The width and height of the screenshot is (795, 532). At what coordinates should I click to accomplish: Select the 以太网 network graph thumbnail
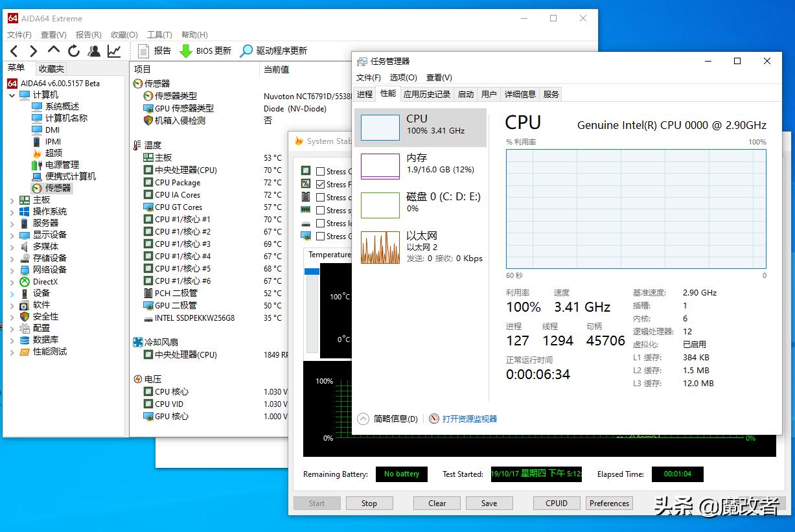380,247
